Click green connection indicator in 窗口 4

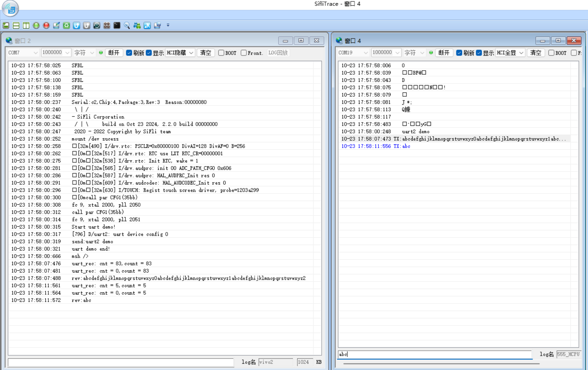point(431,53)
